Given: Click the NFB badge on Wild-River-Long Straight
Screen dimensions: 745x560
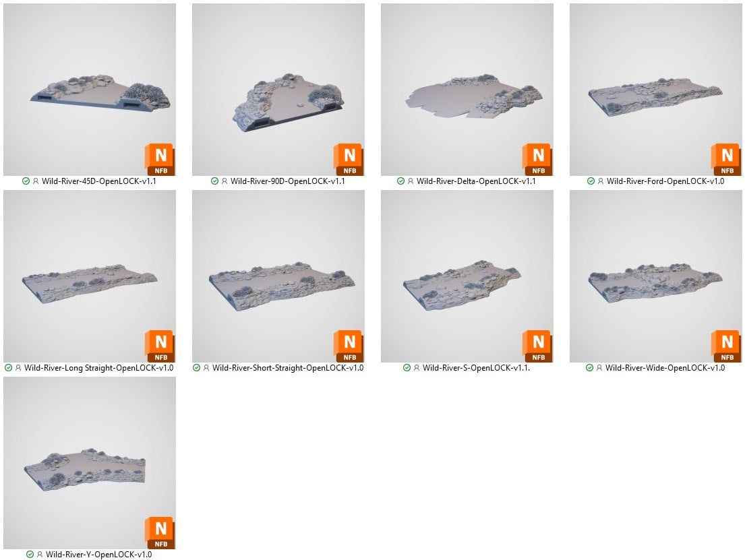Looking at the screenshot, I should point(160,346).
